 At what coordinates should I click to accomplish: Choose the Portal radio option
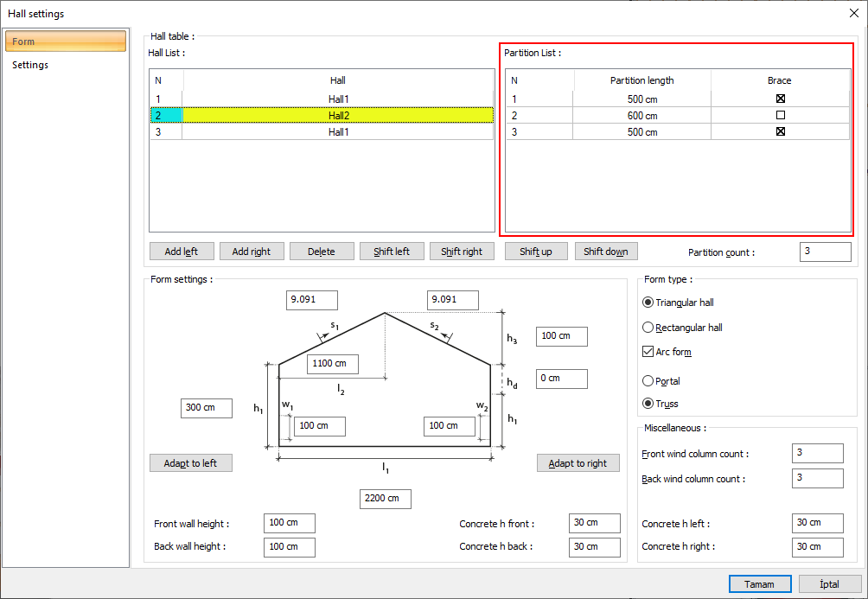point(648,380)
